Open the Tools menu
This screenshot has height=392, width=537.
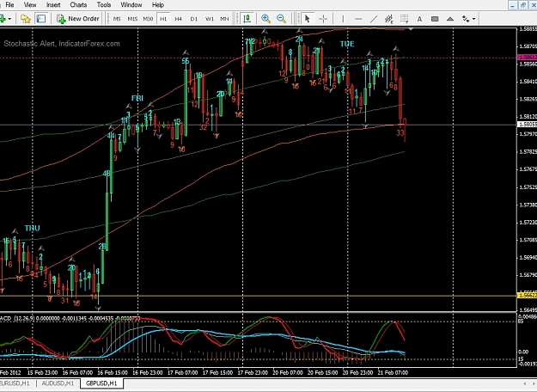(104, 5)
